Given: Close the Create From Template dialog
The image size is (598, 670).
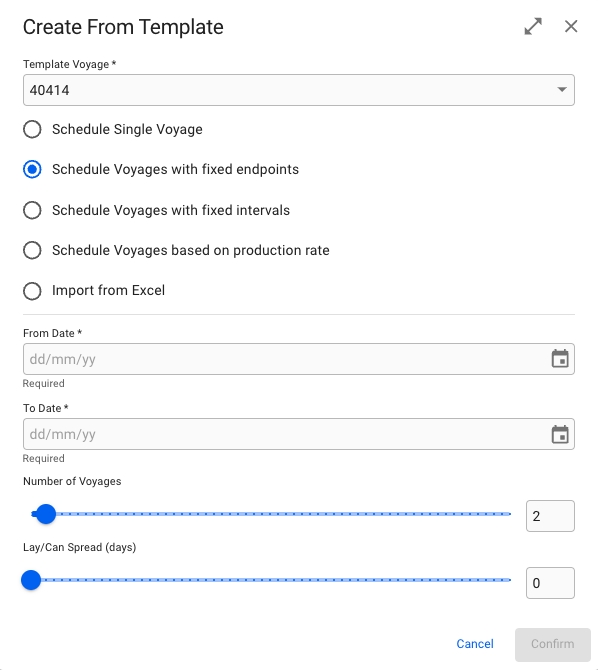Looking at the screenshot, I should tap(571, 26).
